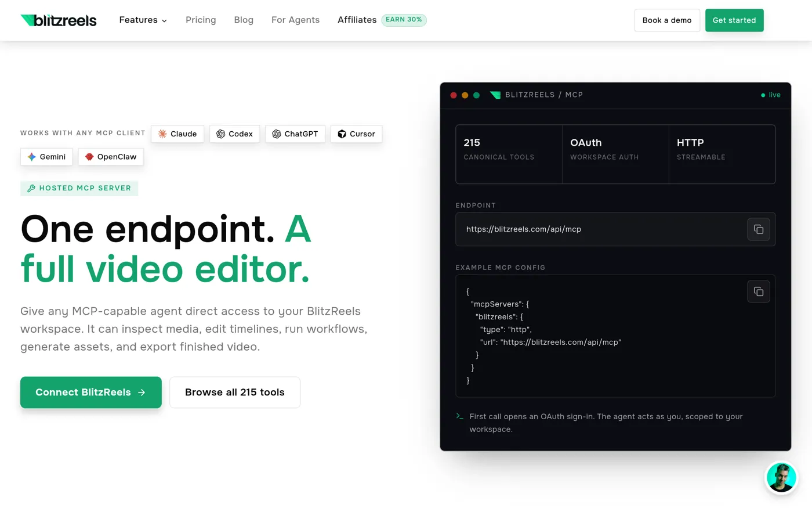The image size is (812, 508).
Task: Open the For Agents page
Action: 295,20
